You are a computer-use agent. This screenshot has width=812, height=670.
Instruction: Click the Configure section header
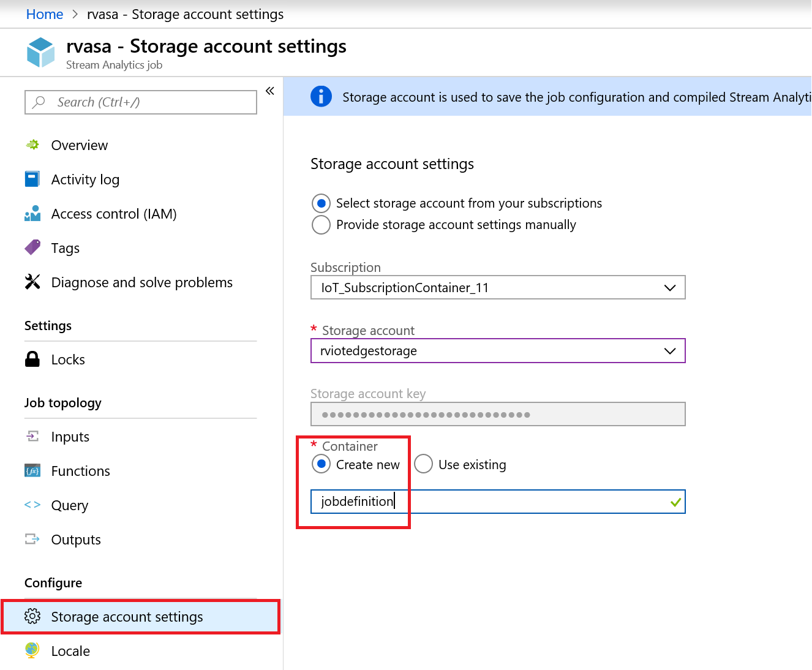click(53, 583)
